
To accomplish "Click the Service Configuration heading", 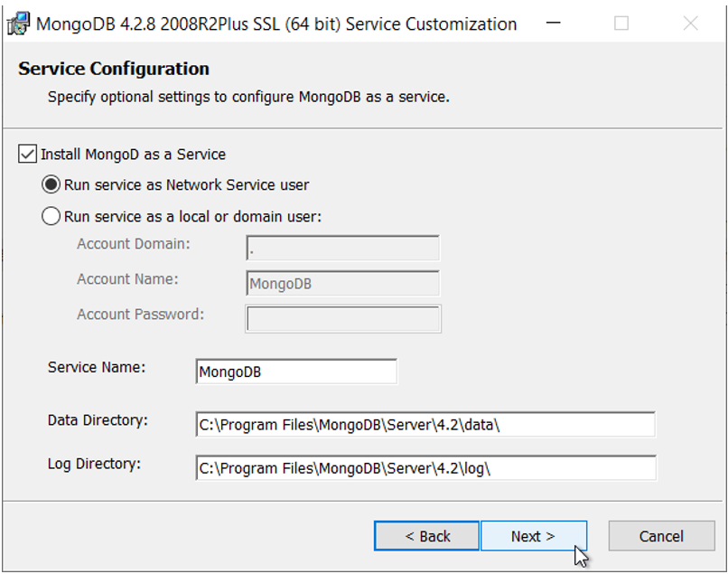I will [x=114, y=69].
